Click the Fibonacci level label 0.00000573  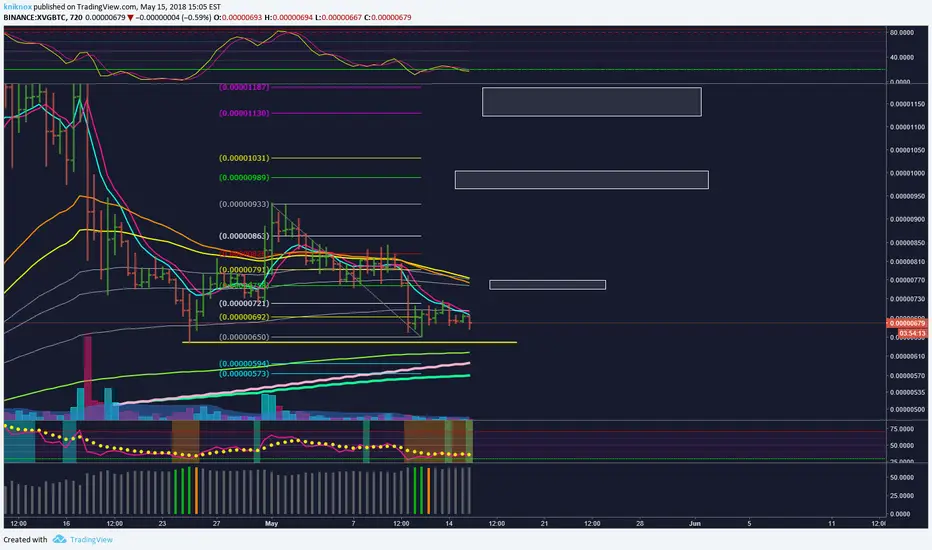(244, 373)
